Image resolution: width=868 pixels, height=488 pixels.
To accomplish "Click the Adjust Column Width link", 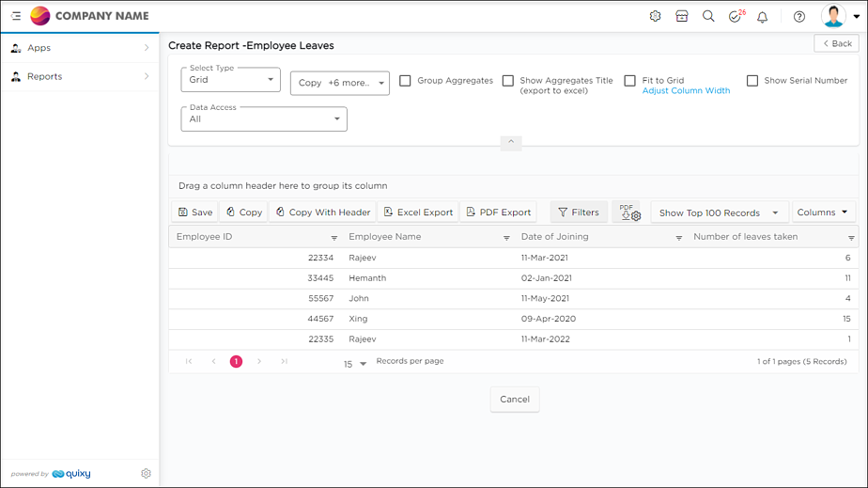I will tap(686, 91).
